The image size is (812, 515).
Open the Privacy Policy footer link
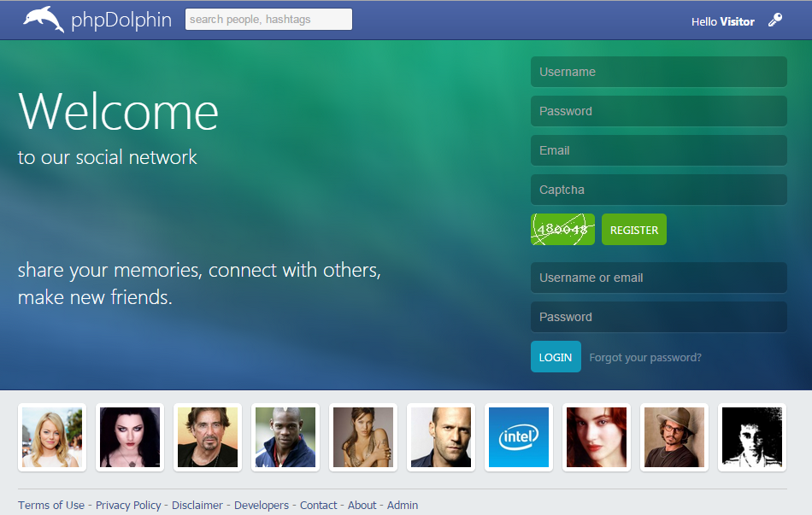pyautogui.click(x=128, y=505)
